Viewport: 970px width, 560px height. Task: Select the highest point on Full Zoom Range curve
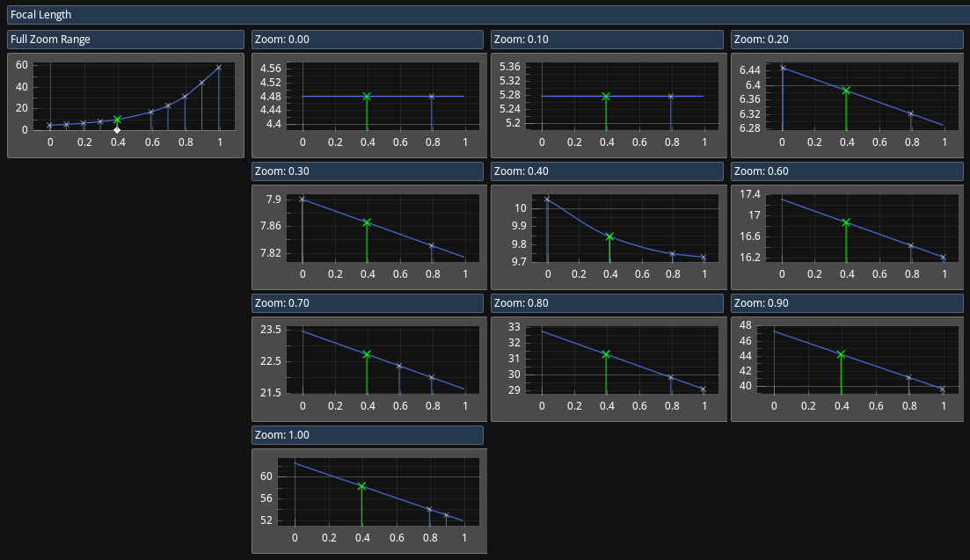coord(219,68)
